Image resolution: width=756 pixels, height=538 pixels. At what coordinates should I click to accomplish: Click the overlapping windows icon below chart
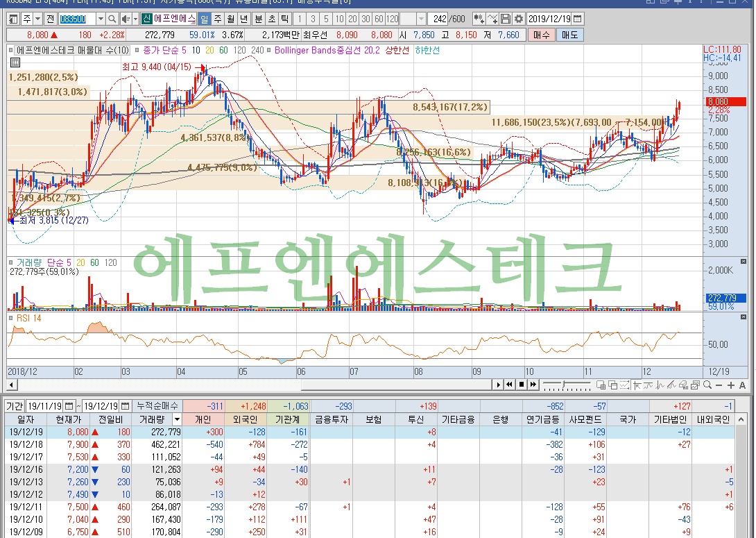tap(613, 385)
